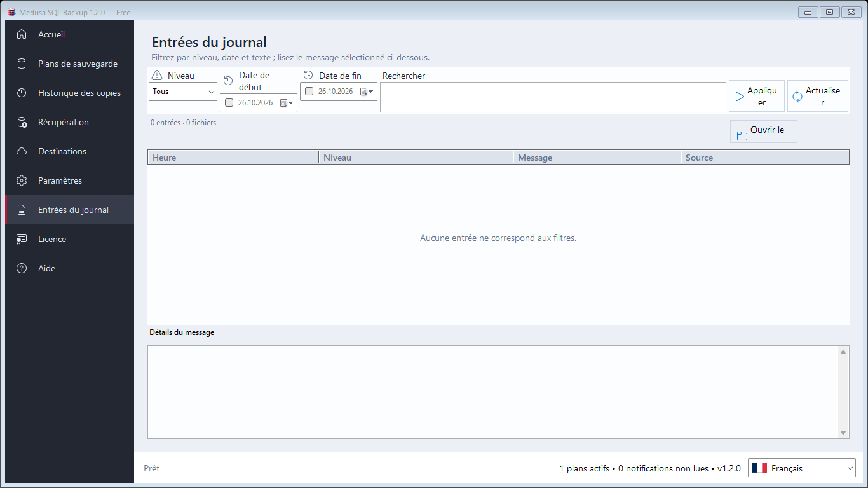Screen dimensions: 868x488
Task: Click the Aide question mark icon
Action: (x=22, y=268)
